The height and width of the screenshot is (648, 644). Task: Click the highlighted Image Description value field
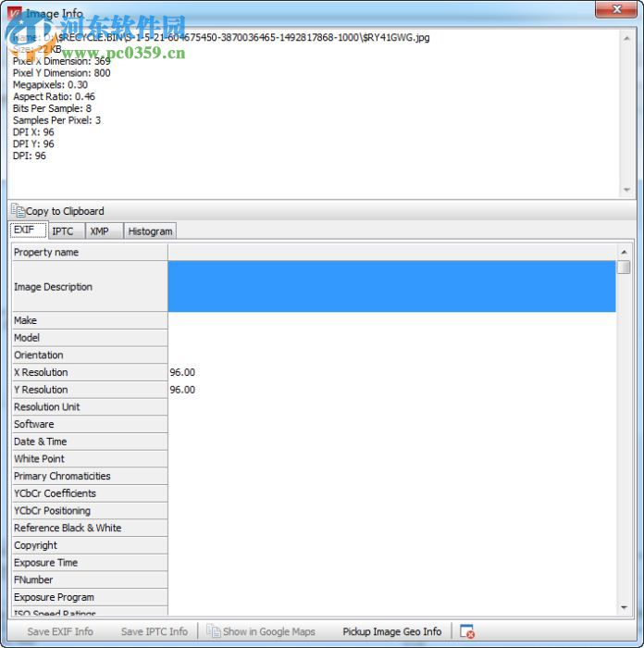(x=391, y=286)
